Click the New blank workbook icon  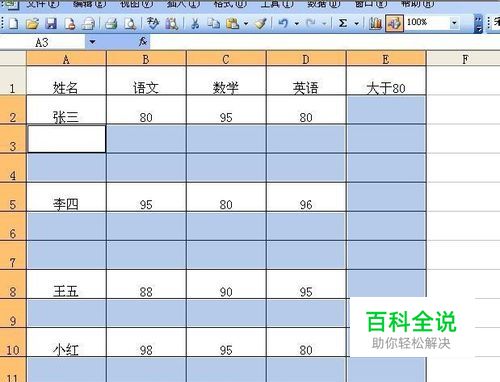coord(14,23)
